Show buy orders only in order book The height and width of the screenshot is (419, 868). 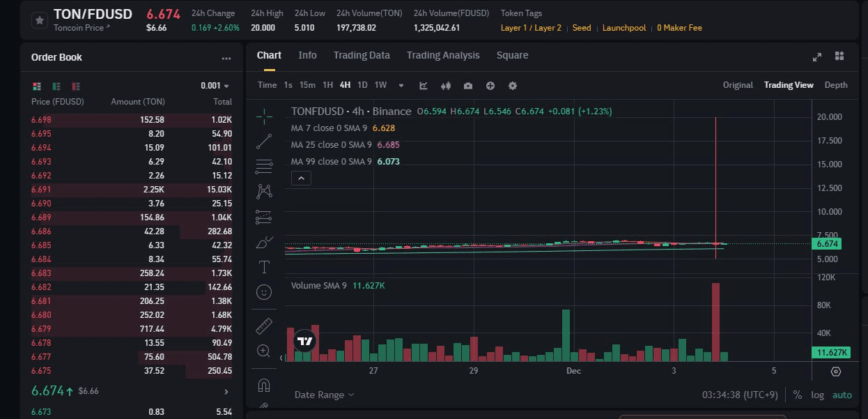pos(56,86)
